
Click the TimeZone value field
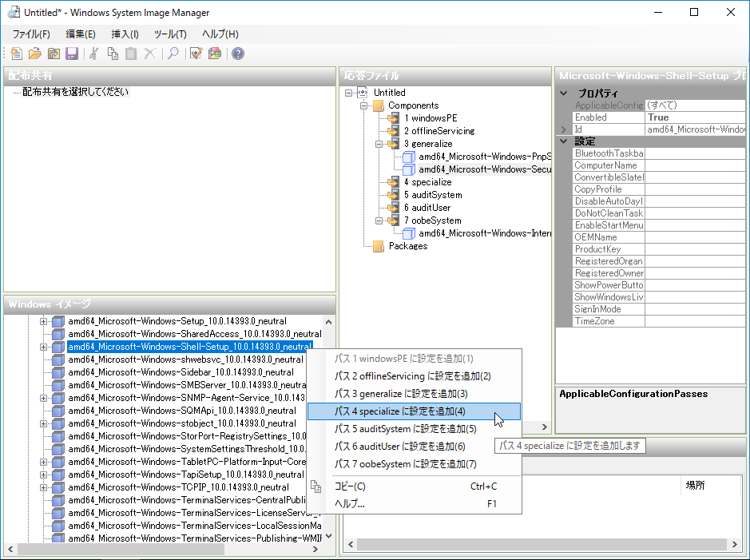point(695,321)
